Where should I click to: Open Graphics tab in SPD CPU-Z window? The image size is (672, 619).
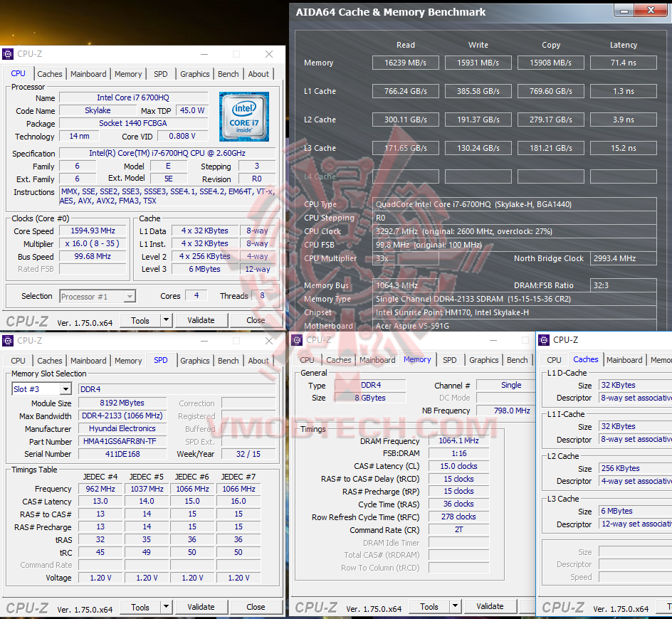(x=195, y=361)
